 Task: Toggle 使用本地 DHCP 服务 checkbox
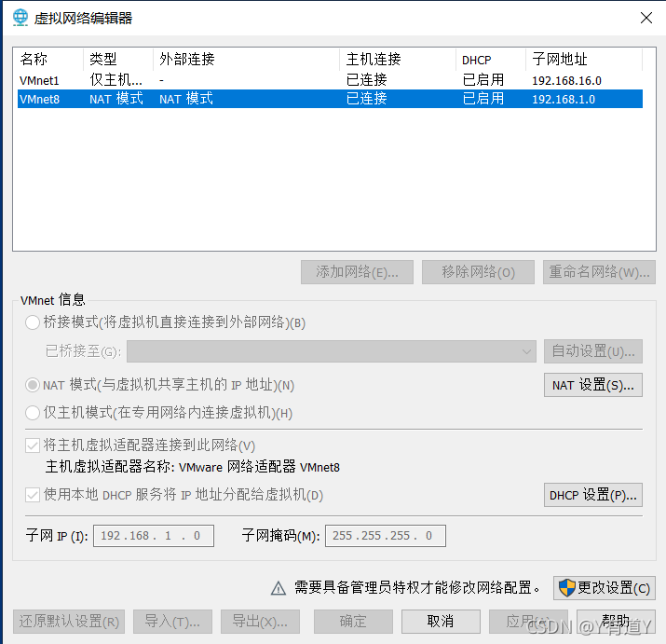pos(33,495)
